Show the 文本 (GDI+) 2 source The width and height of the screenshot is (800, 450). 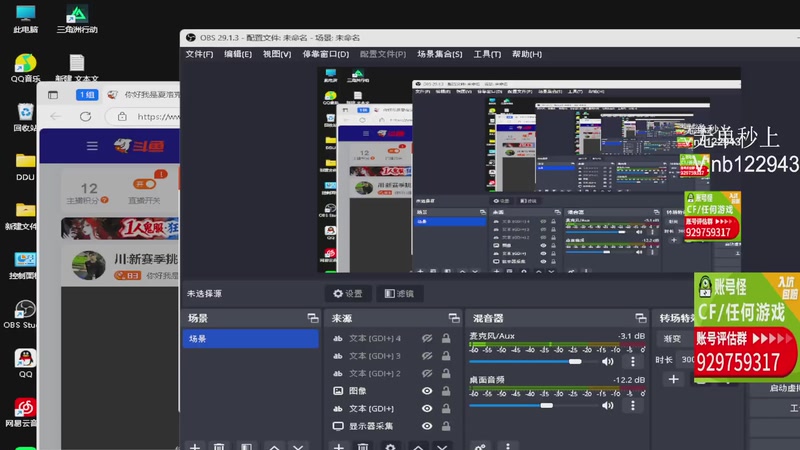[x=427, y=373]
